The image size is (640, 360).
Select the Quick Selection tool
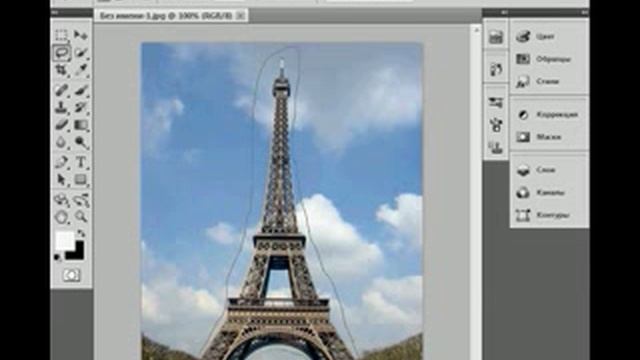tap(81, 53)
